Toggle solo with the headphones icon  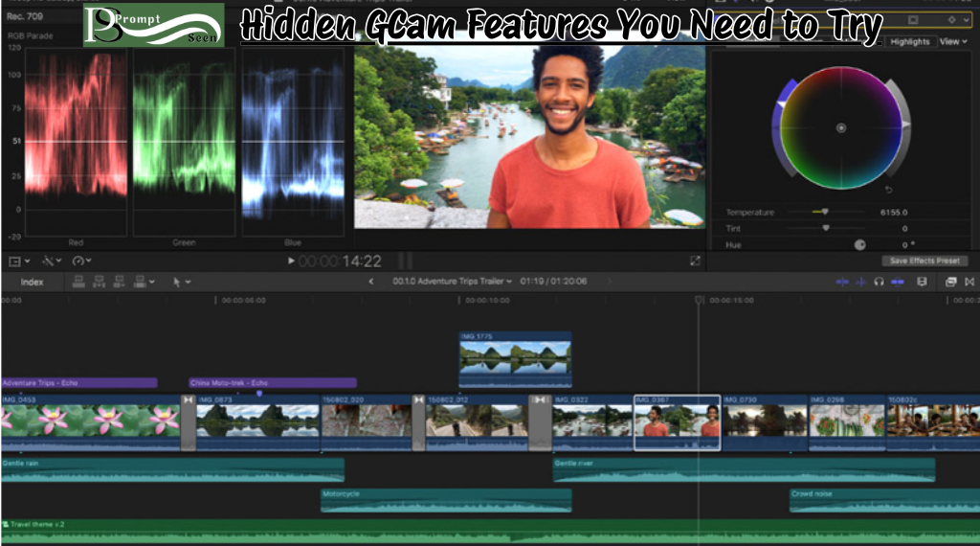[879, 282]
